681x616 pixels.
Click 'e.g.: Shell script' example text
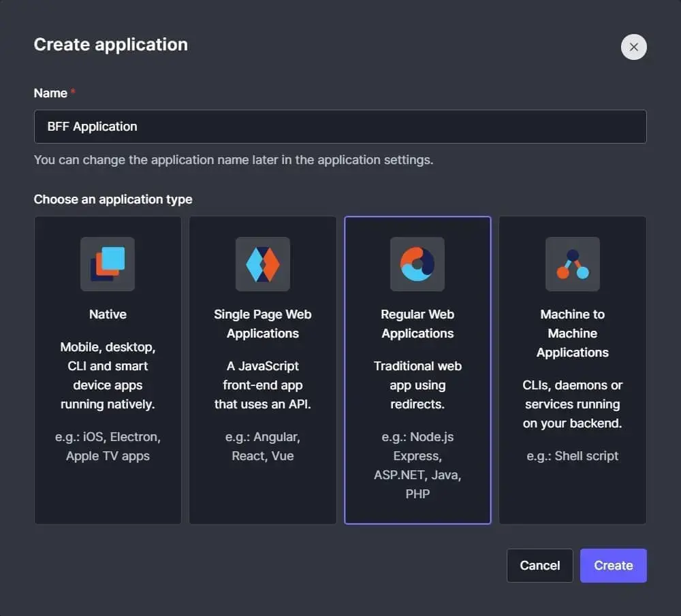[x=573, y=456]
